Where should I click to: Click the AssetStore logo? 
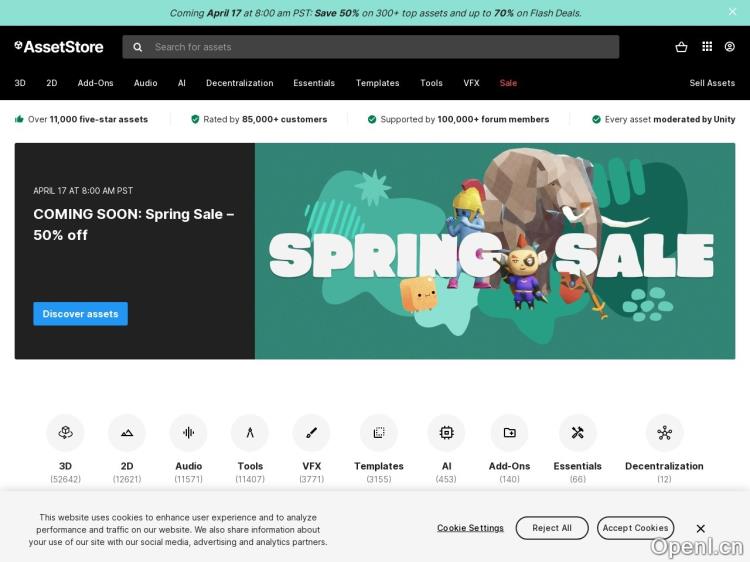pyautogui.click(x=59, y=47)
